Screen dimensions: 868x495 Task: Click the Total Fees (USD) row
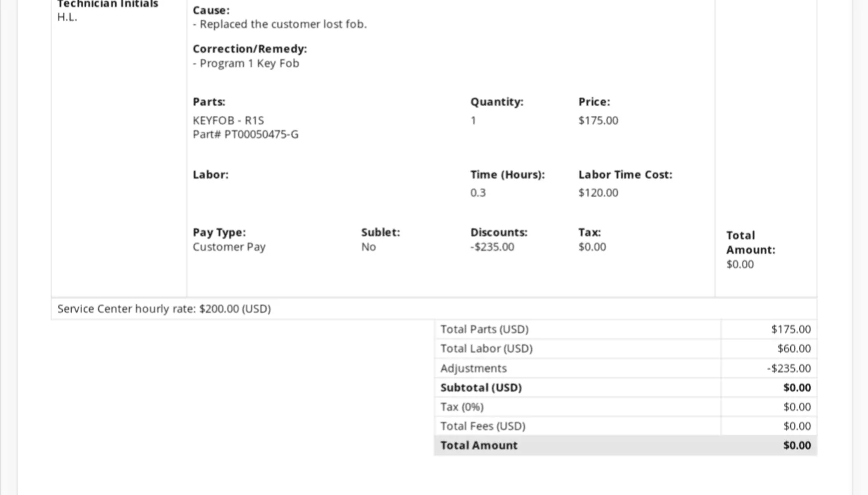click(626, 426)
